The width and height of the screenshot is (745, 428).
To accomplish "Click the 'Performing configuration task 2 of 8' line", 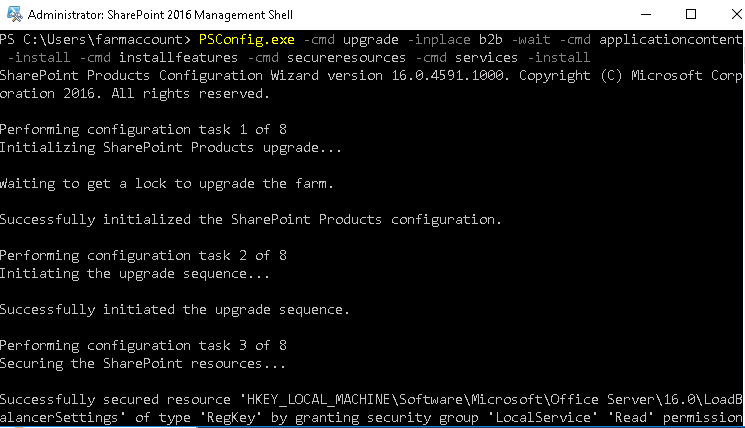I will [143, 256].
